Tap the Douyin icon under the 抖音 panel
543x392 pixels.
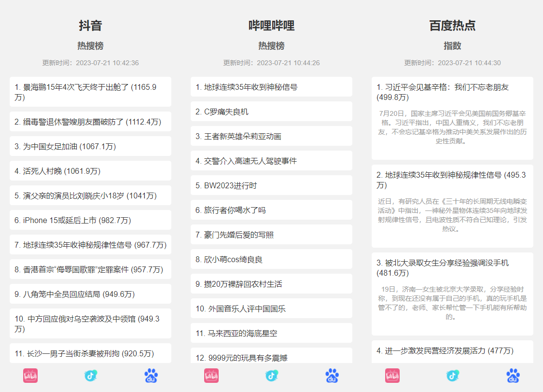tap(91, 376)
